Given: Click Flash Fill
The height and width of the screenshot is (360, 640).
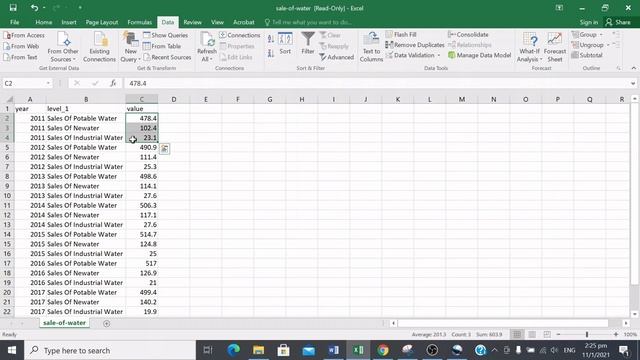Looking at the screenshot, I should [401, 35].
